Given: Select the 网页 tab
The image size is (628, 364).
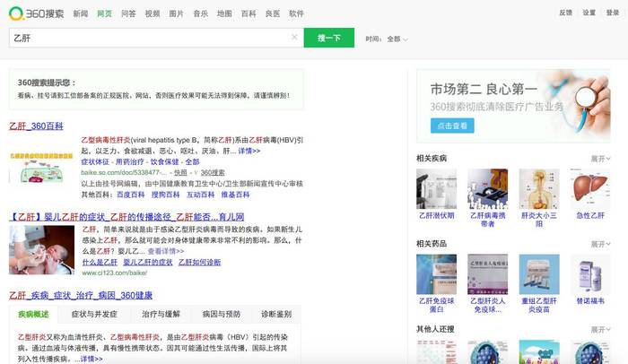Looking at the screenshot, I should [105, 13].
